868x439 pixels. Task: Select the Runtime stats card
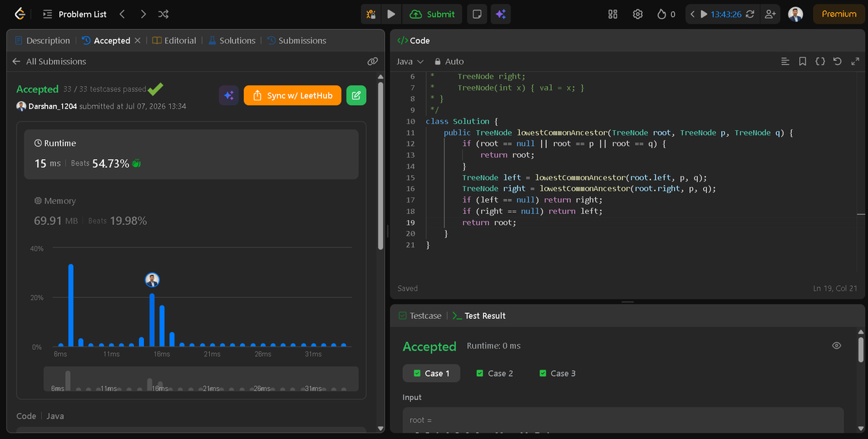[x=192, y=154]
